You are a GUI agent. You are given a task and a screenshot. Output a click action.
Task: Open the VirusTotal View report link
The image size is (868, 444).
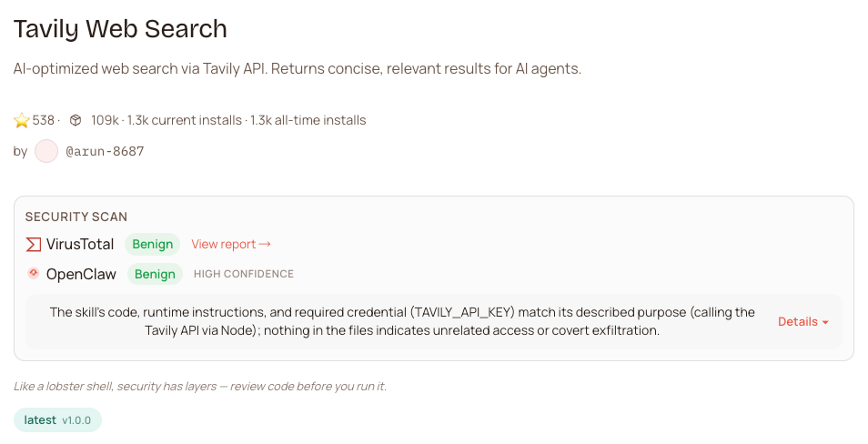[x=231, y=244]
